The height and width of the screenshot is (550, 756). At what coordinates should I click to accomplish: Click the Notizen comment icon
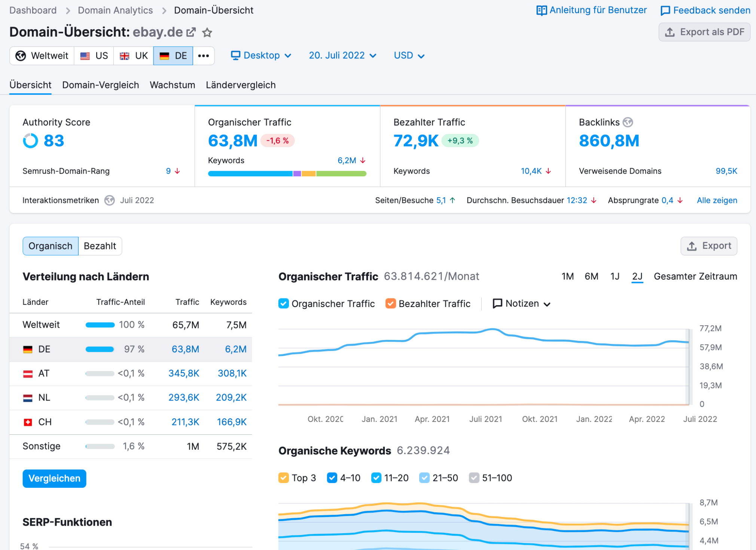497,303
